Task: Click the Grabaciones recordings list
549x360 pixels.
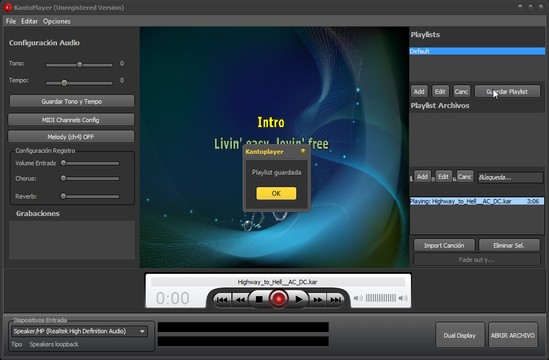Action: coord(72,240)
